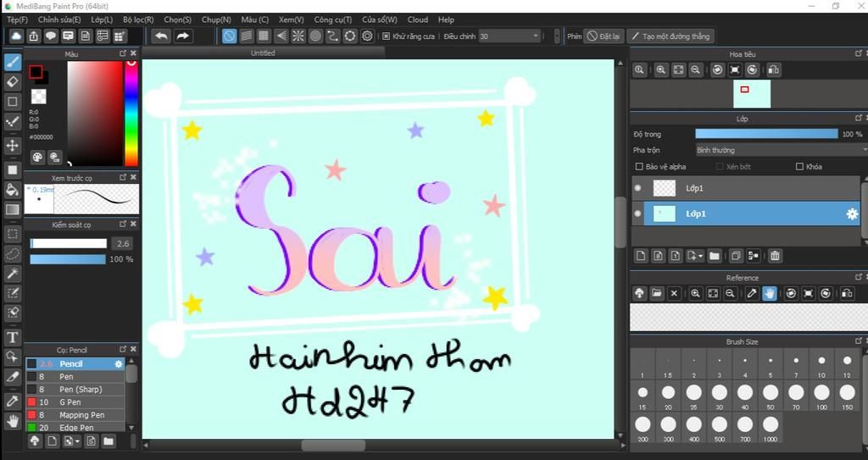868x460 pixels.
Task: Click the canvas horizontal scrollbar handle
Action: (x=333, y=445)
